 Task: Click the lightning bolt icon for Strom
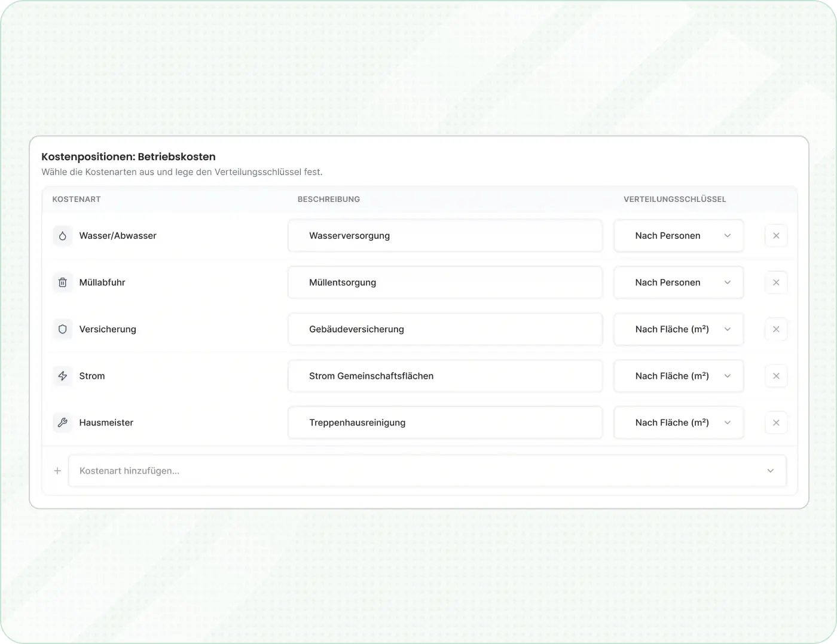coord(62,376)
